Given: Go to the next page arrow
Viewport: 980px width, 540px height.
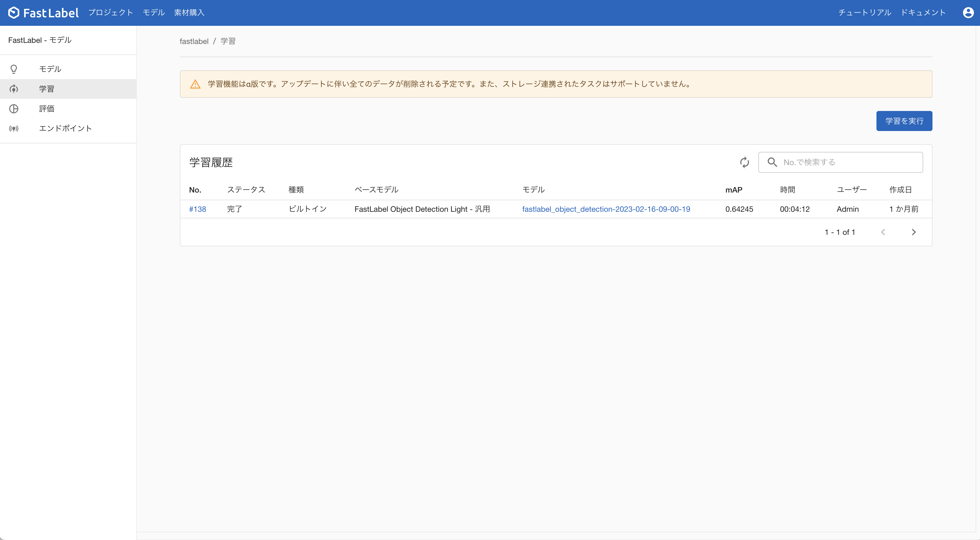Looking at the screenshot, I should pyautogui.click(x=914, y=232).
